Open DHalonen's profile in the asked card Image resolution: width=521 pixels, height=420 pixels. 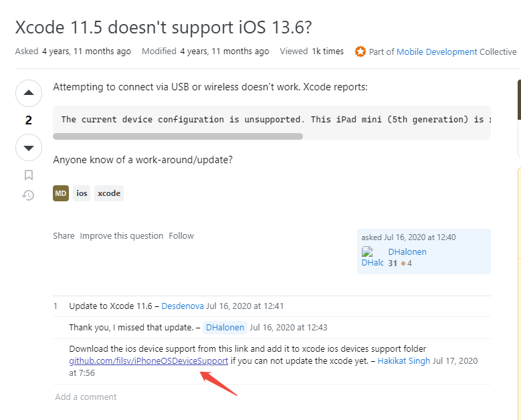[407, 252]
